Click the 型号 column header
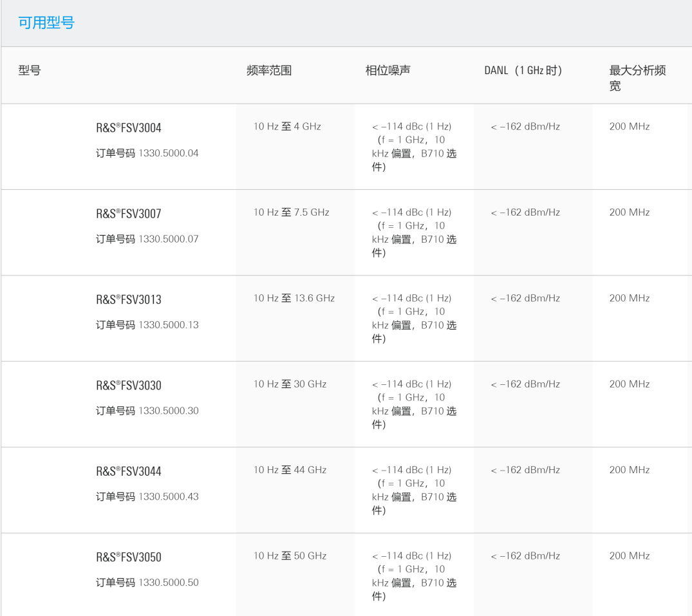The image size is (692, 616). (30, 70)
